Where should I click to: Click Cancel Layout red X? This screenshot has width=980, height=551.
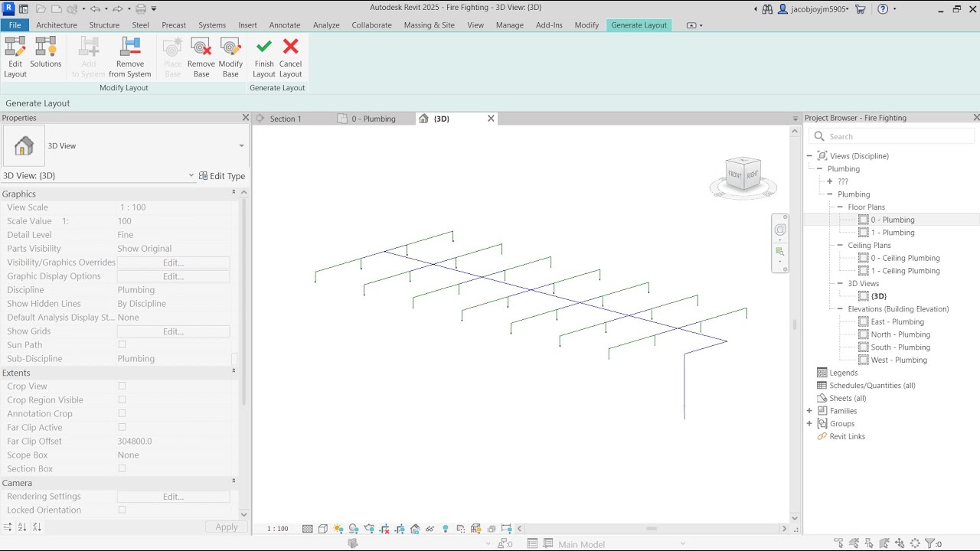[x=291, y=57]
